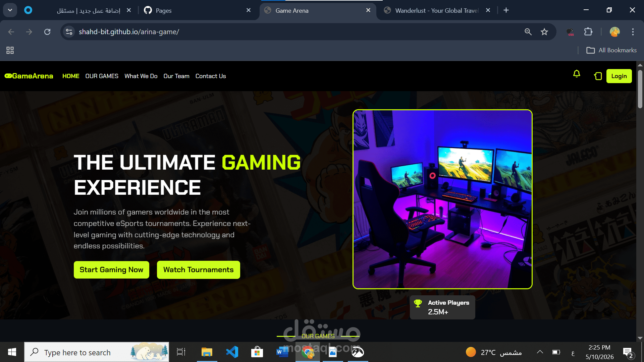The width and height of the screenshot is (644, 362).
Task: Open All Bookmarks folder
Action: point(611,50)
